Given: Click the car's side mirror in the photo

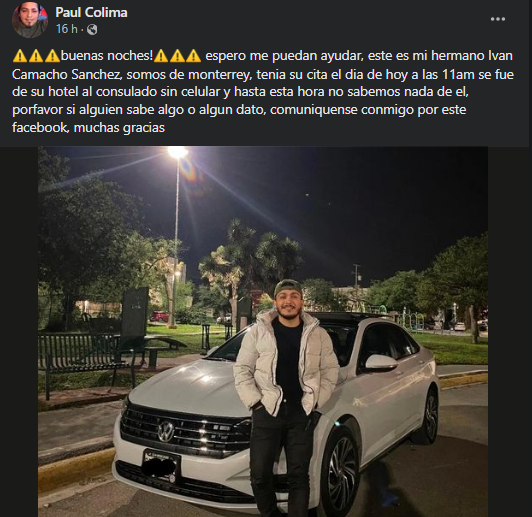Looking at the screenshot, I should click(x=381, y=362).
